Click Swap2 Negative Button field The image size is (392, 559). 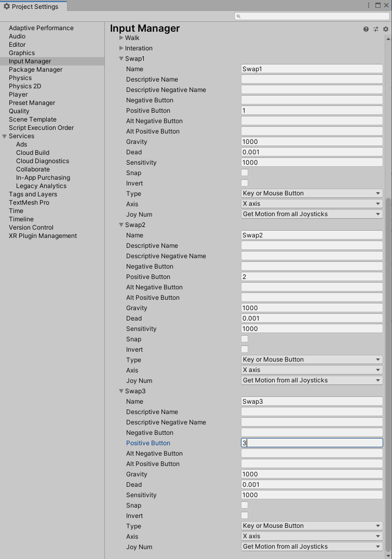[x=312, y=266]
